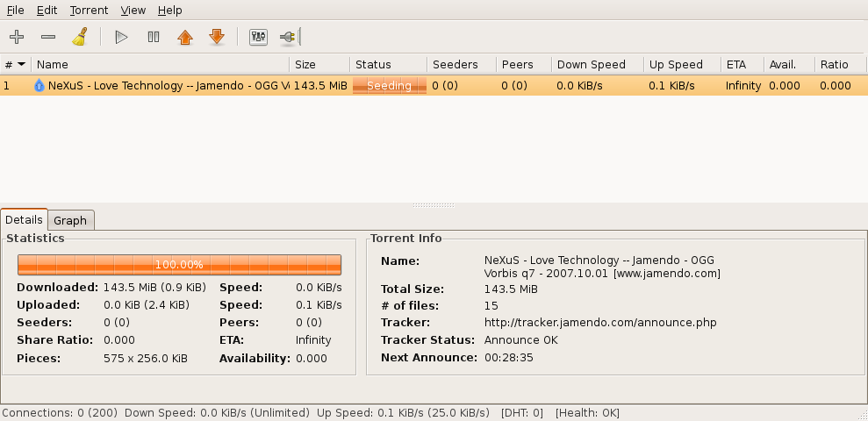Click tracker URL tracker.jamendo.com/announce.php
Screen dimensions: 868x421
click(x=600, y=323)
